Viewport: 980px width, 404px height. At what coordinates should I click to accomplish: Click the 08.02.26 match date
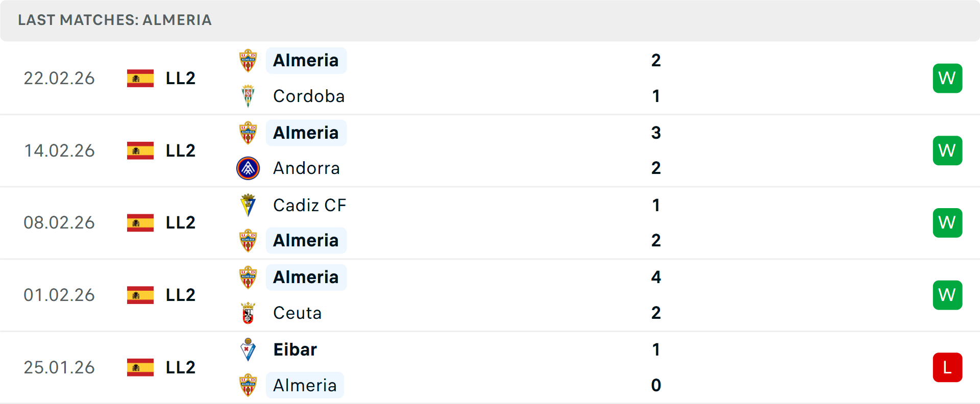59,223
